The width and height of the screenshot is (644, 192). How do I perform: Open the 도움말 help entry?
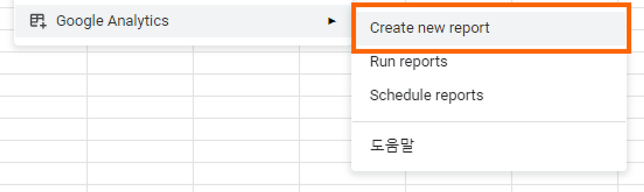392,146
